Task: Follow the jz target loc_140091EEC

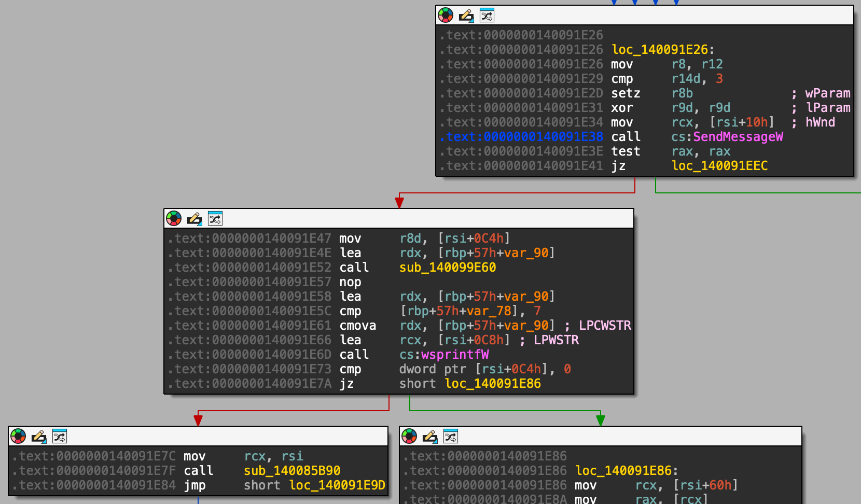Action: pos(720,166)
